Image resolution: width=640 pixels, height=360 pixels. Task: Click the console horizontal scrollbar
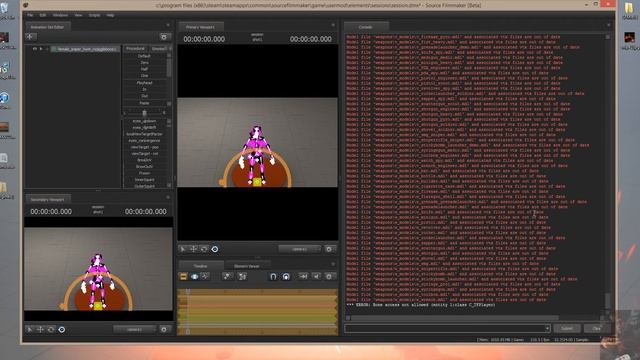click(454, 318)
